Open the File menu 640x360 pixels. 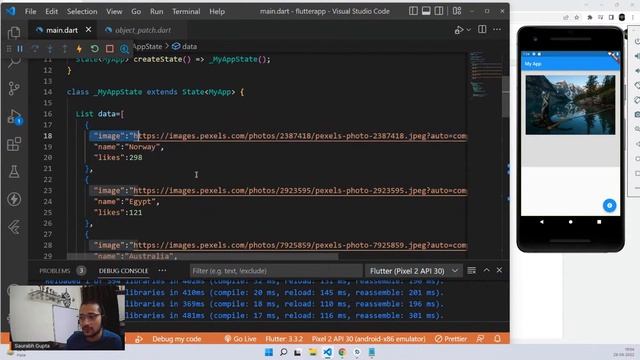[31, 11]
